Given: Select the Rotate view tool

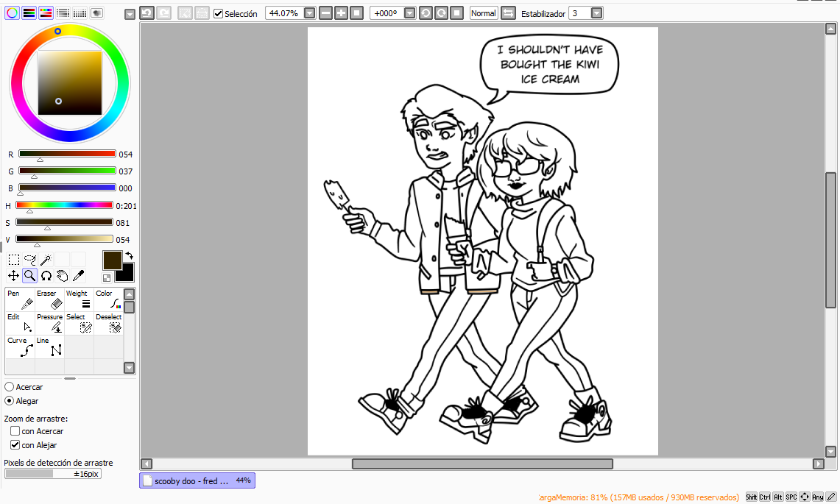Looking at the screenshot, I should click(x=46, y=276).
